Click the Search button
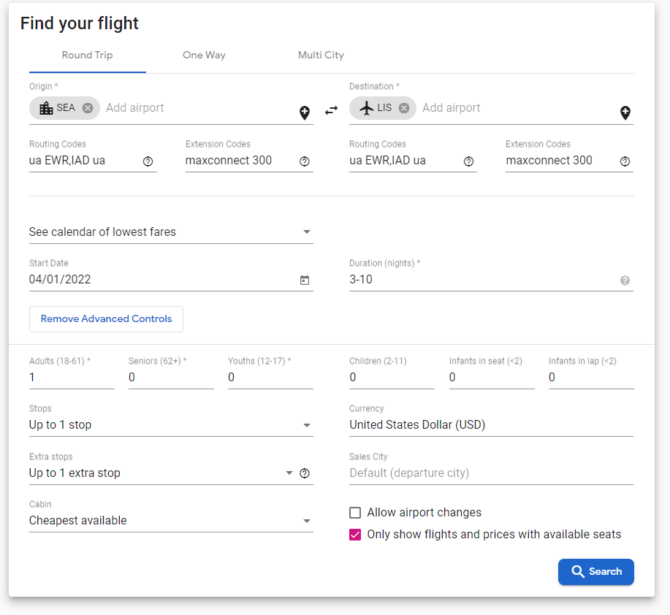This screenshot has height=615, width=670. (x=596, y=572)
